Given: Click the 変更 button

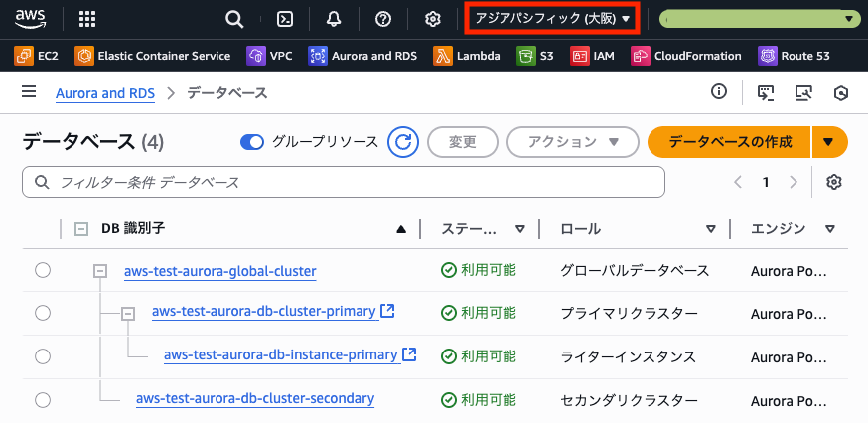Looking at the screenshot, I should point(462,142).
